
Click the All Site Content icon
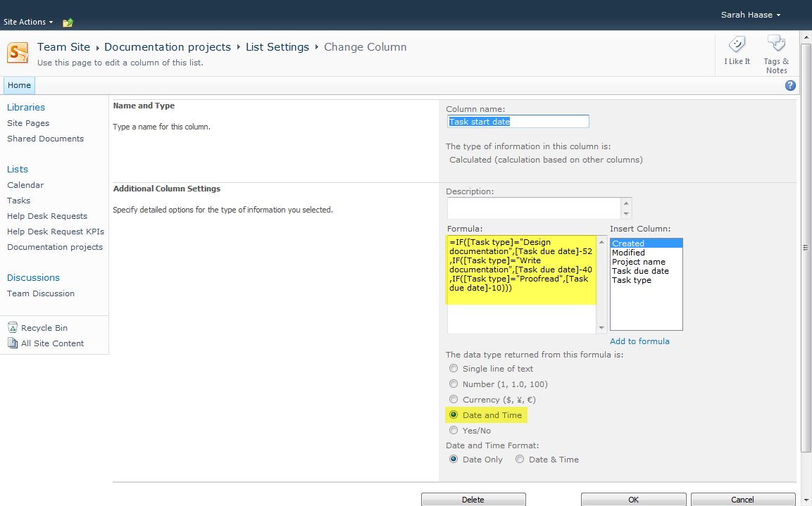[x=13, y=343]
